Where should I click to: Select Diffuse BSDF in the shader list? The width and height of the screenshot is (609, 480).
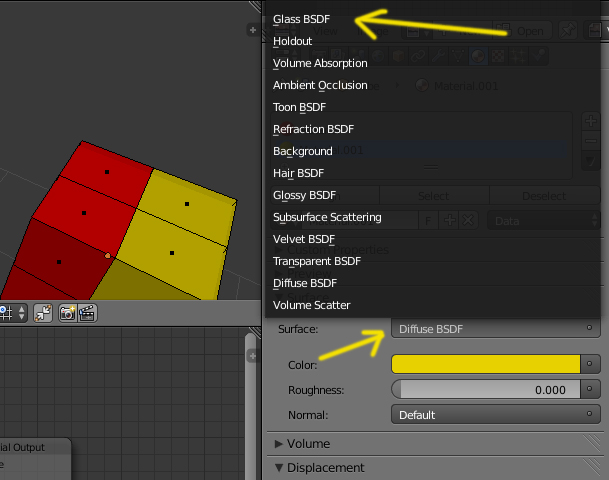point(305,283)
